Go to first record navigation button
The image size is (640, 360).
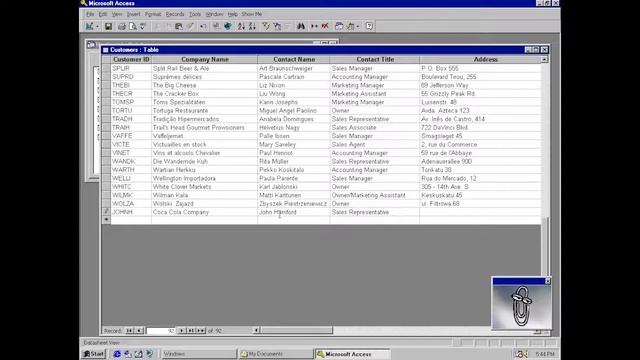[129, 331]
